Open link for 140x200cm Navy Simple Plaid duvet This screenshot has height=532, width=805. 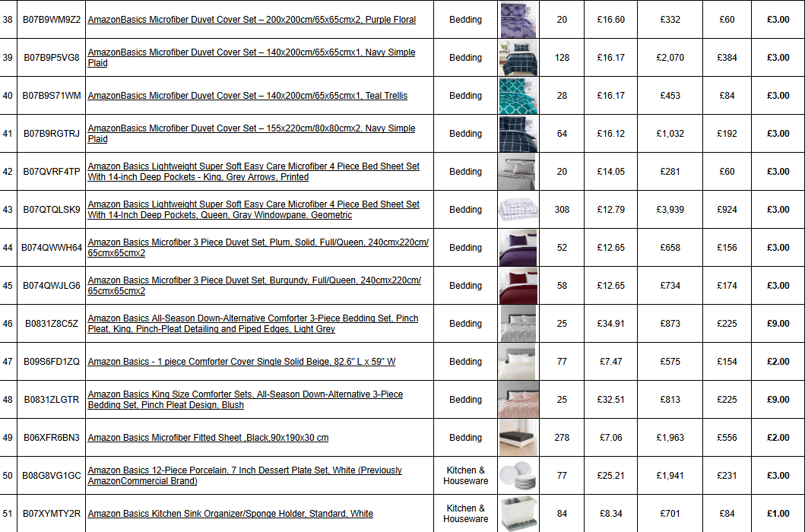pyautogui.click(x=252, y=58)
